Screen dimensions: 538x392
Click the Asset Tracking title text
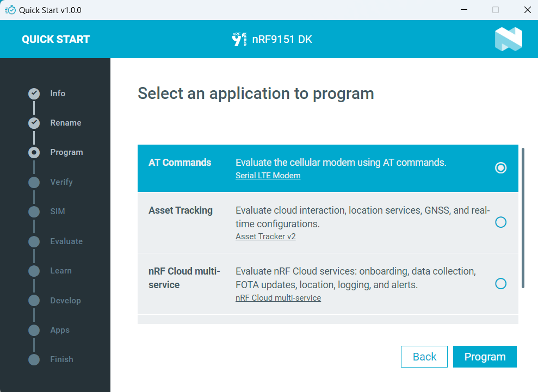181,210
